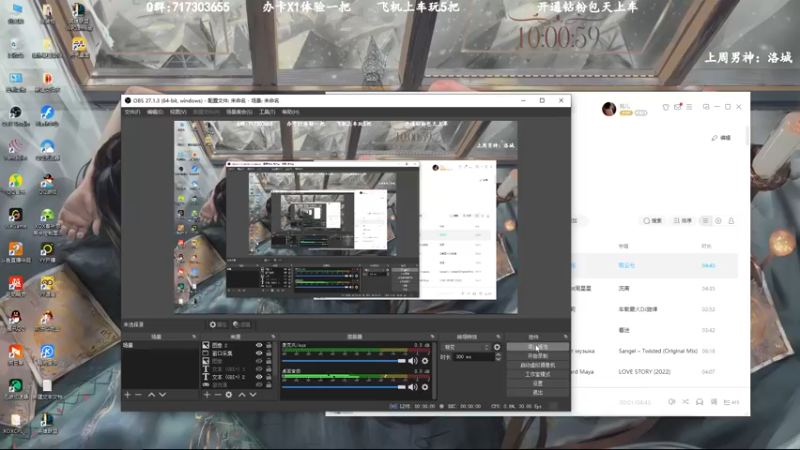Viewport: 800px width, 450px height.
Task: Toggle visibility of 窗口采集 source
Action: (x=259, y=353)
